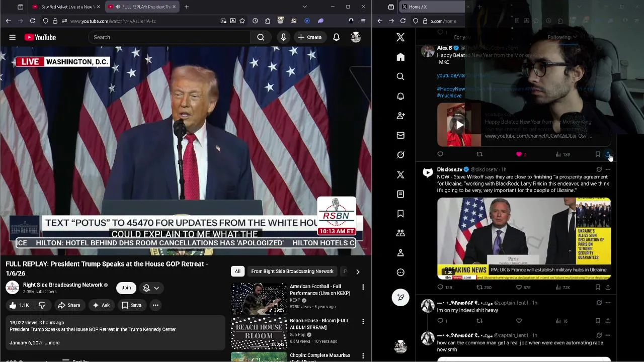Like the Trump replay video
644x362 pixels.
tap(19, 305)
